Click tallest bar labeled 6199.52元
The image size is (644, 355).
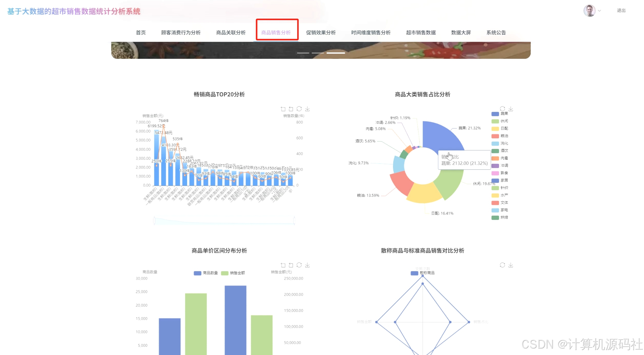tap(157, 158)
